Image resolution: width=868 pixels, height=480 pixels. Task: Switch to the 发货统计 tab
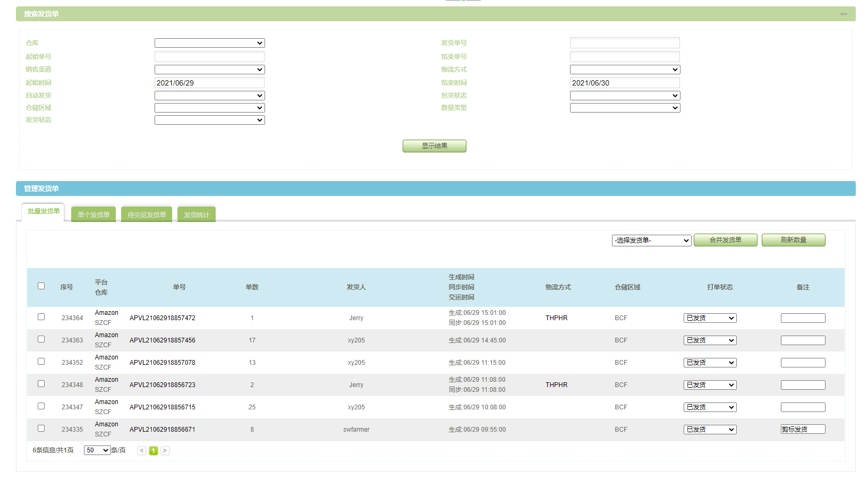[x=197, y=215]
